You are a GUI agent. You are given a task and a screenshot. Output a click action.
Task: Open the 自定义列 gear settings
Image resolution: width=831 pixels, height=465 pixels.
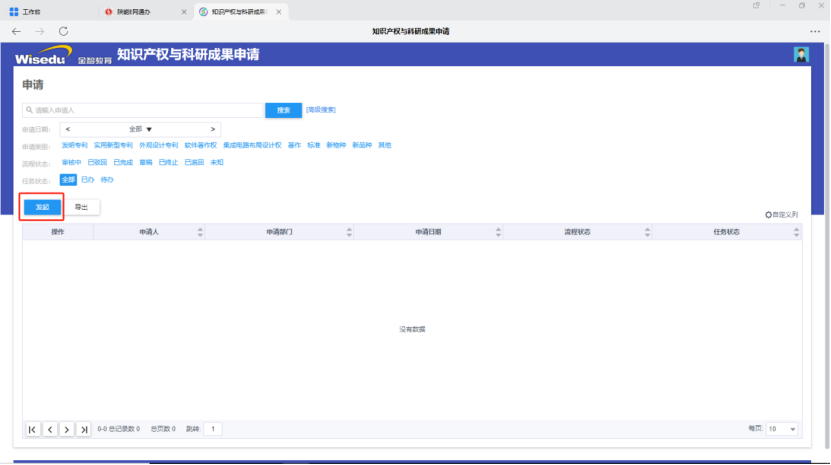(781, 214)
